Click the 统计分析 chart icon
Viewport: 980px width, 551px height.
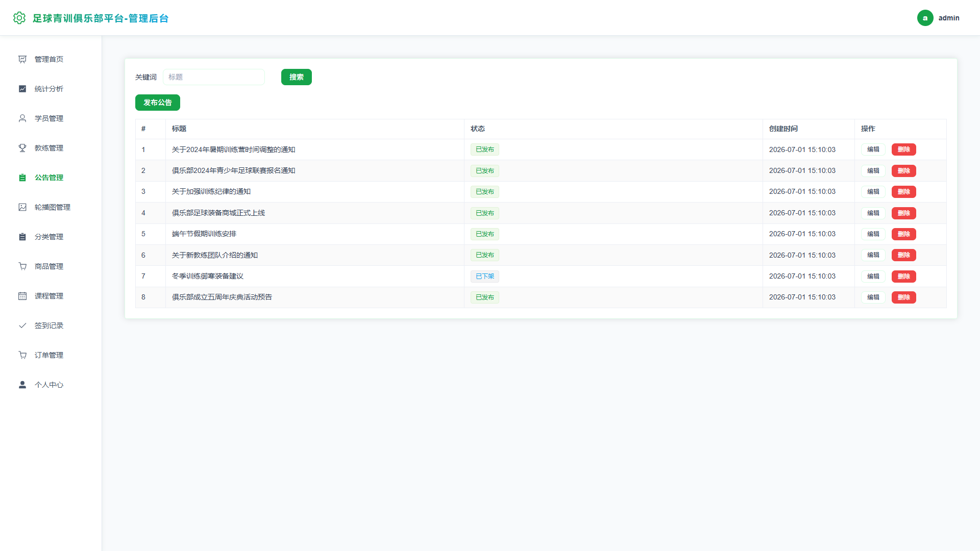tap(22, 89)
